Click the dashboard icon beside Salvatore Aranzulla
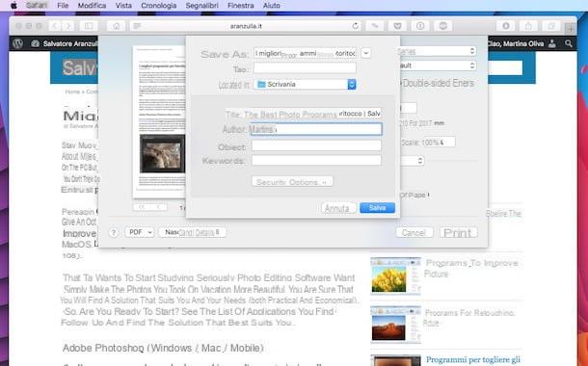588x366 pixels. click(36, 44)
